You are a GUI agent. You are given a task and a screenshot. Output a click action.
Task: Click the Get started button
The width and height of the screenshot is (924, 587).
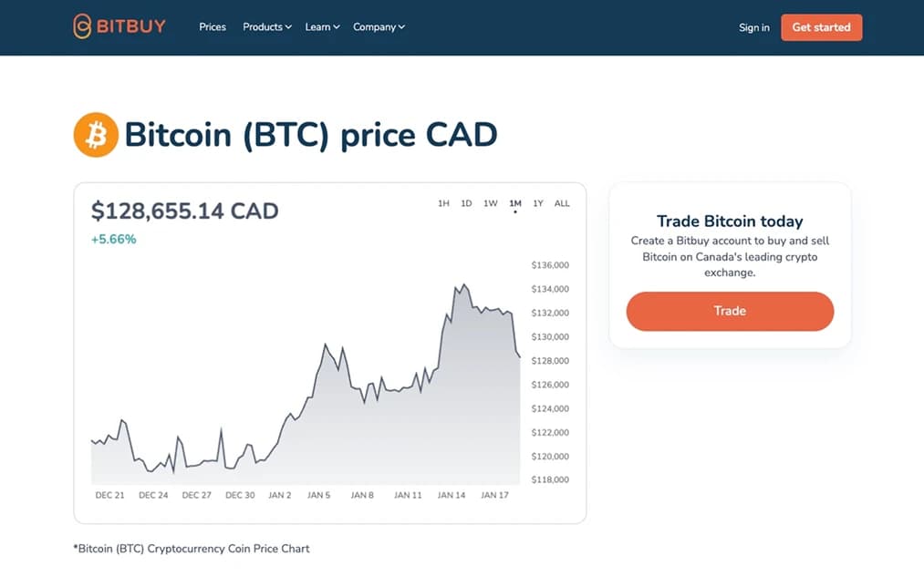[820, 27]
